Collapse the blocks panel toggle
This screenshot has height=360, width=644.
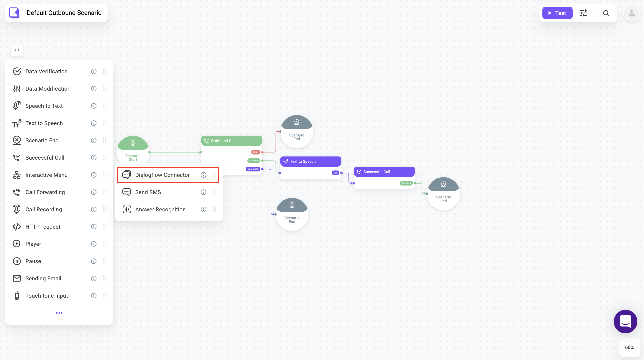(x=17, y=50)
